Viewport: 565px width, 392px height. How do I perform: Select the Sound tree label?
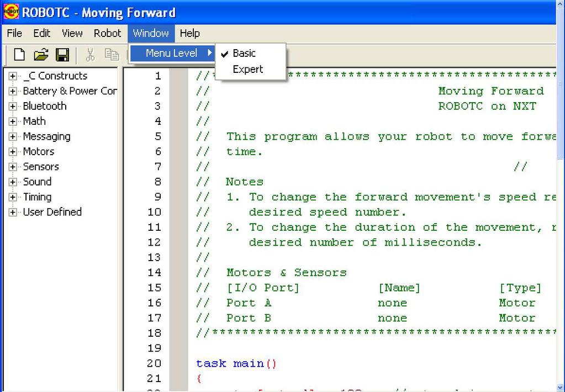(x=37, y=182)
